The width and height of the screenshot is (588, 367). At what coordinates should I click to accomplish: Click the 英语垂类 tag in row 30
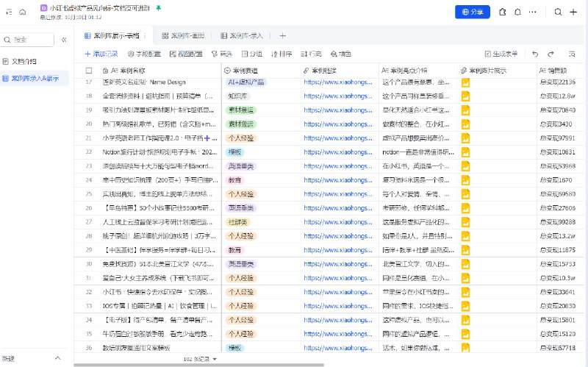click(241, 264)
